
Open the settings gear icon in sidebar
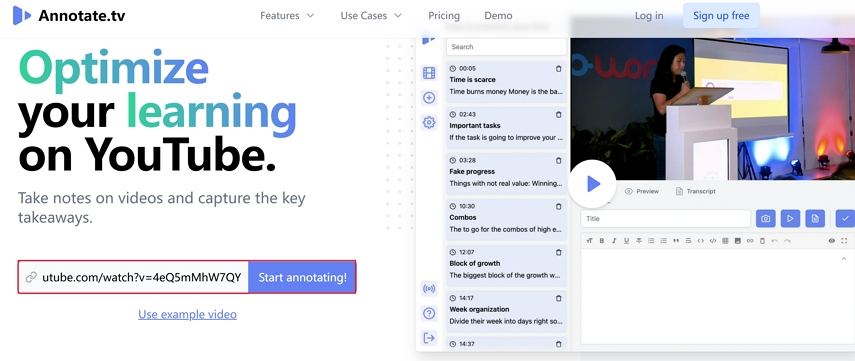click(x=429, y=122)
